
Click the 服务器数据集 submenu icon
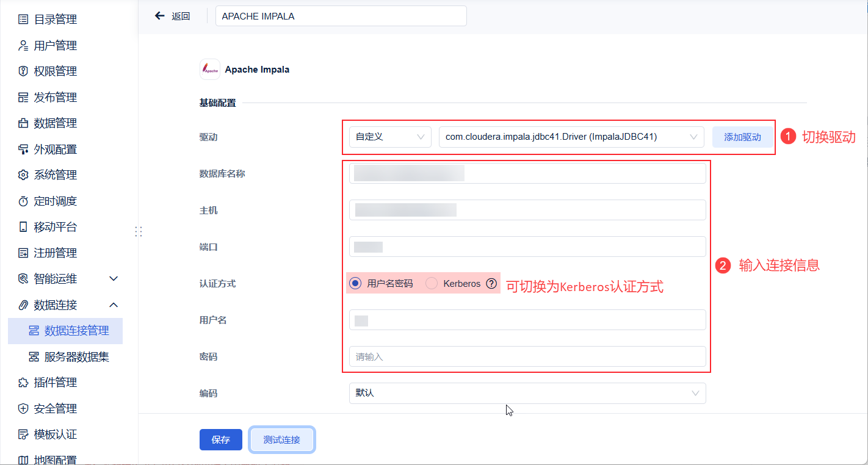34,357
